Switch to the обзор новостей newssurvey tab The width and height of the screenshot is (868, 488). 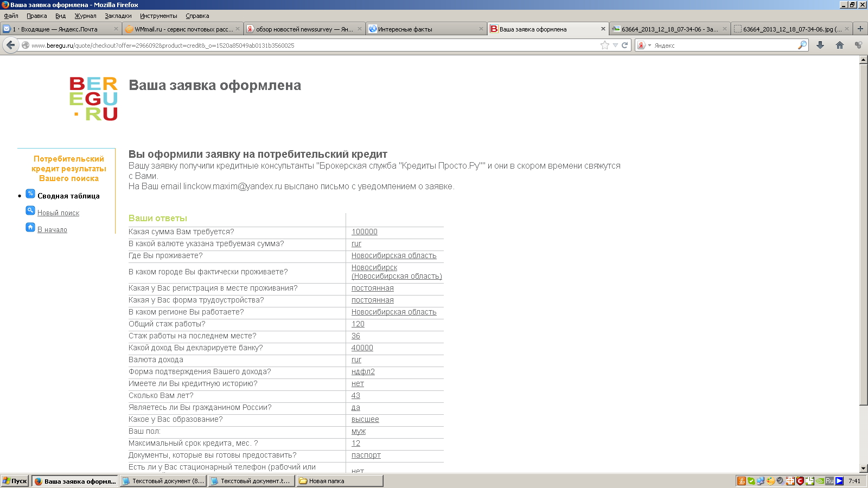(x=304, y=29)
